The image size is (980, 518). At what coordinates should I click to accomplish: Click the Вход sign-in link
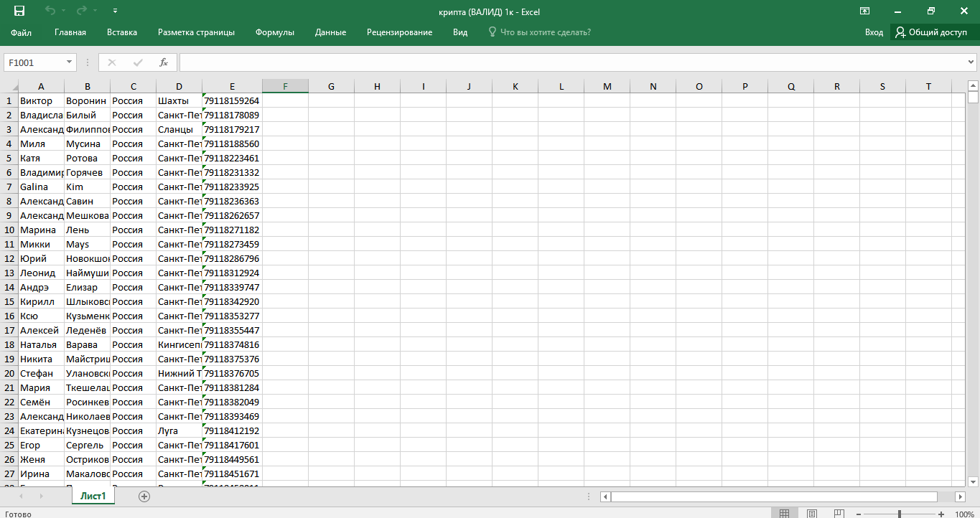coord(874,32)
